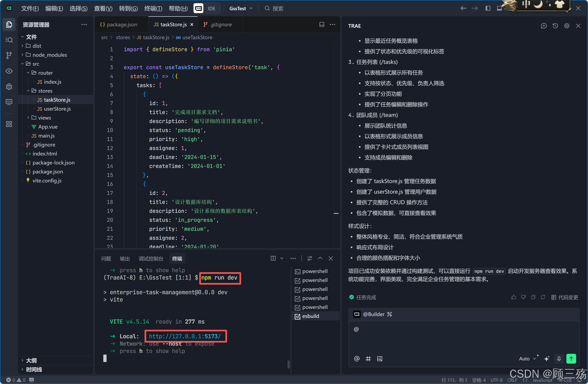Click the microphone voice input icon
The height and width of the screenshot is (384, 588).
pyautogui.click(x=559, y=358)
